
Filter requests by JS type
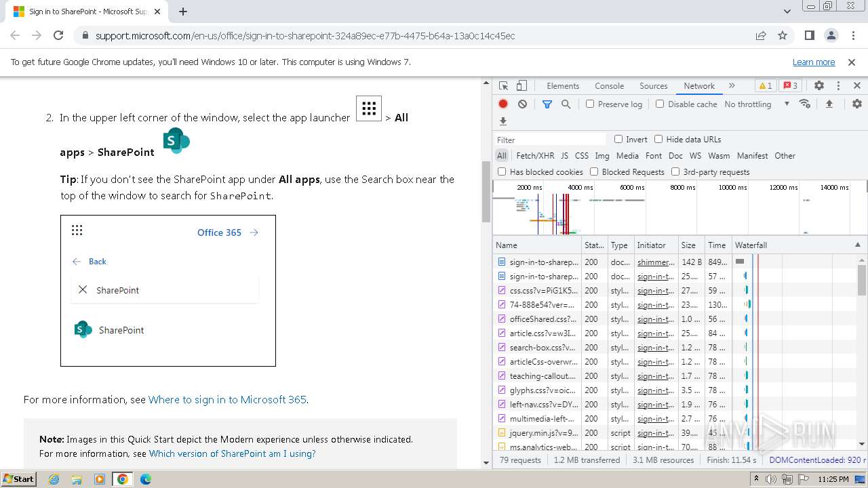coord(564,155)
